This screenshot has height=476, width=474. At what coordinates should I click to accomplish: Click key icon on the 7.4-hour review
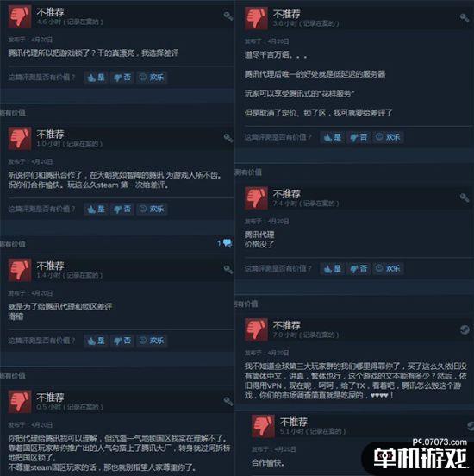(x=465, y=197)
